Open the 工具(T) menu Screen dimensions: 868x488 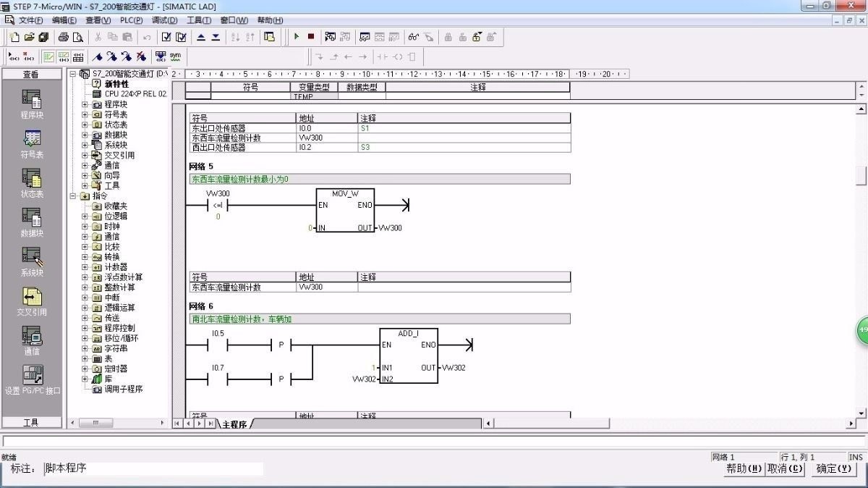pos(199,20)
